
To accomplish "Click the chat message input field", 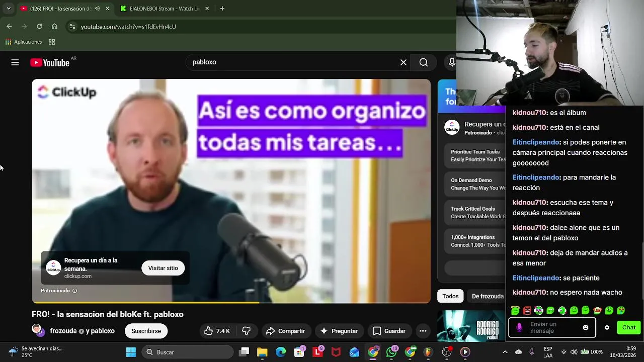I will click(x=552, y=328).
